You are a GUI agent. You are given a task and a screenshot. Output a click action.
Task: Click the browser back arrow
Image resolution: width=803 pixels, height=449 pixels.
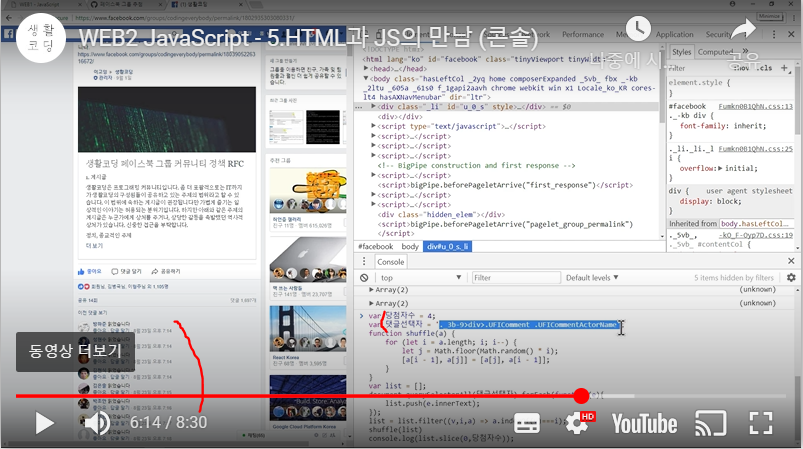9,18
